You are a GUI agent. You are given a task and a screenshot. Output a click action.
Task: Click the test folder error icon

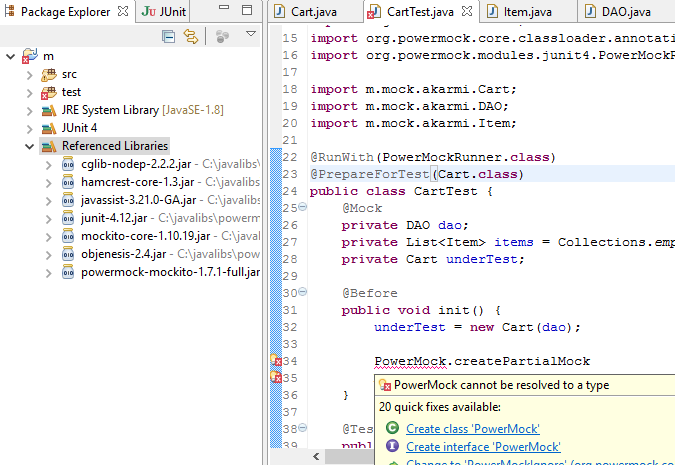[x=48, y=93]
